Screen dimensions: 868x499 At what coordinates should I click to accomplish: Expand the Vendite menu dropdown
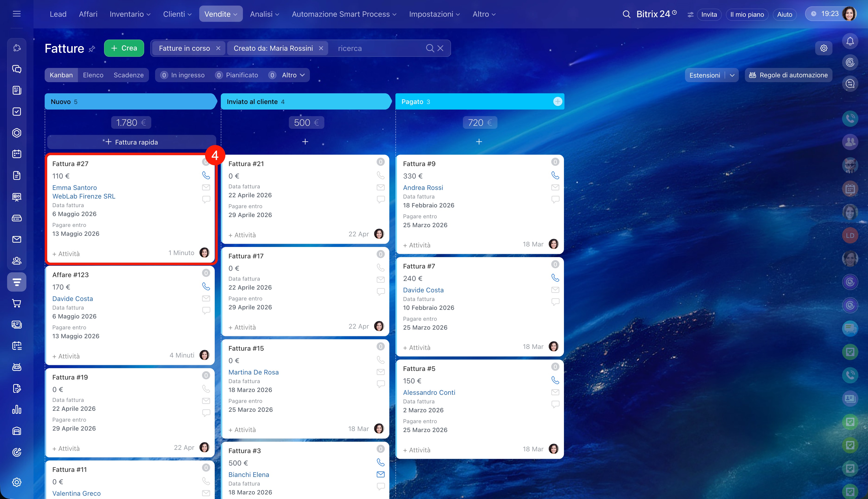click(221, 14)
